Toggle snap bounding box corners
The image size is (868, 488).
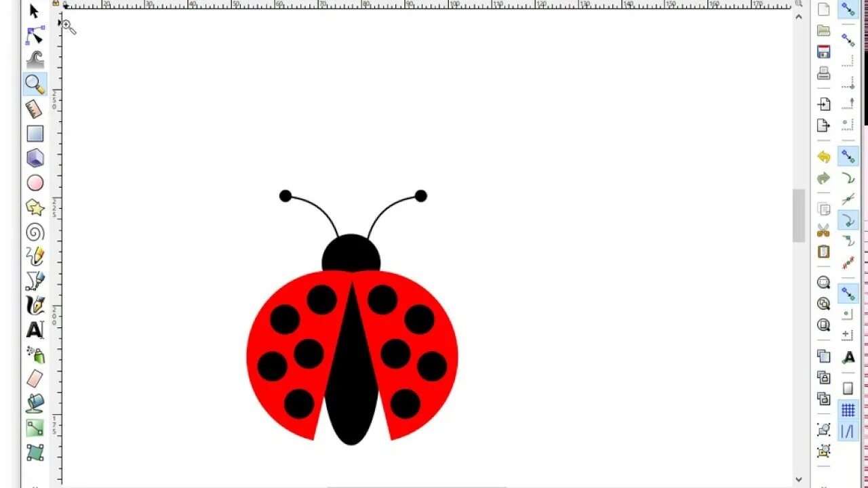[848, 83]
